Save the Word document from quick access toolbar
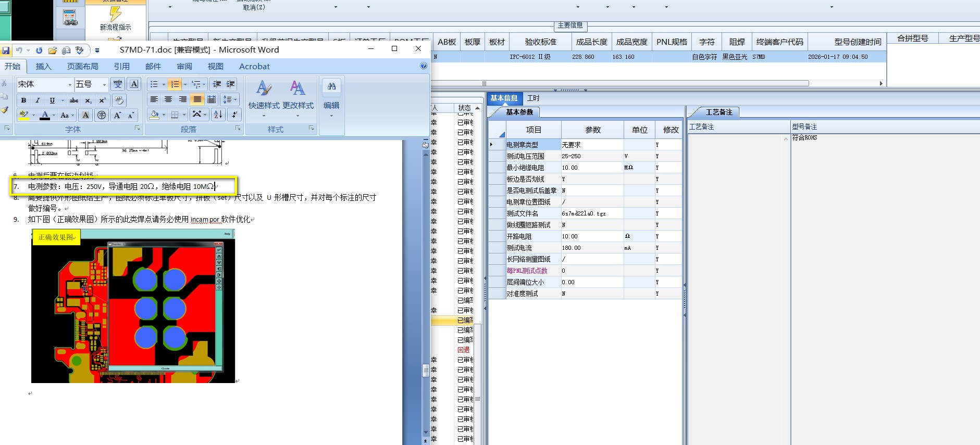Image resolution: width=980 pixels, height=445 pixels. [6, 50]
